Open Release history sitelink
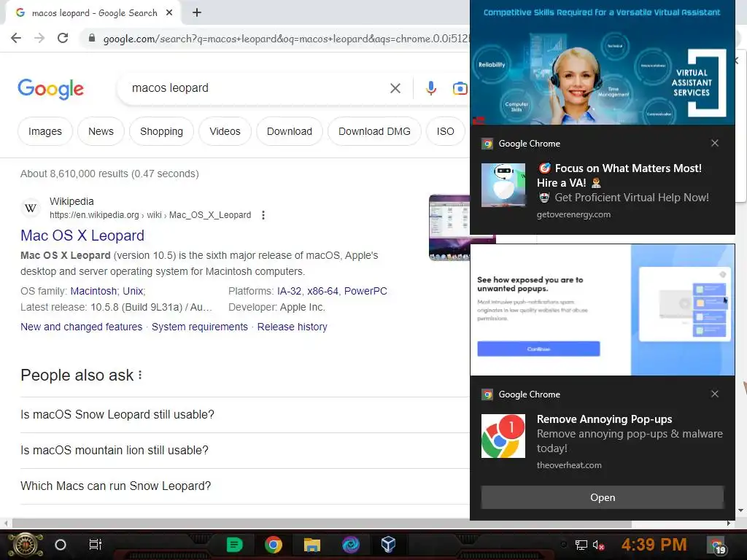The height and width of the screenshot is (560, 747). click(x=292, y=327)
